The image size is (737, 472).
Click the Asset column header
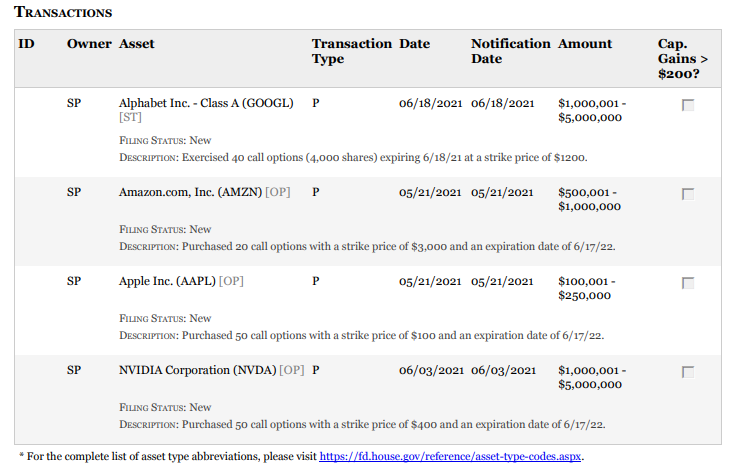(x=137, y=44)
